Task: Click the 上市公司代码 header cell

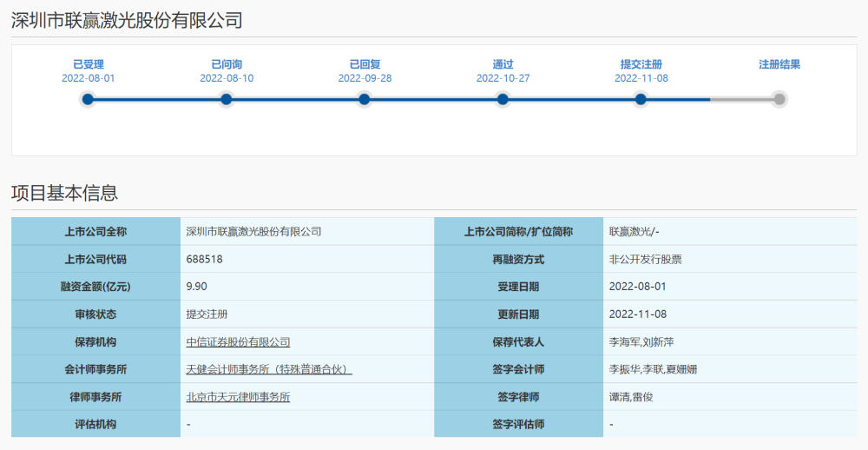Action: pos(95,259)
